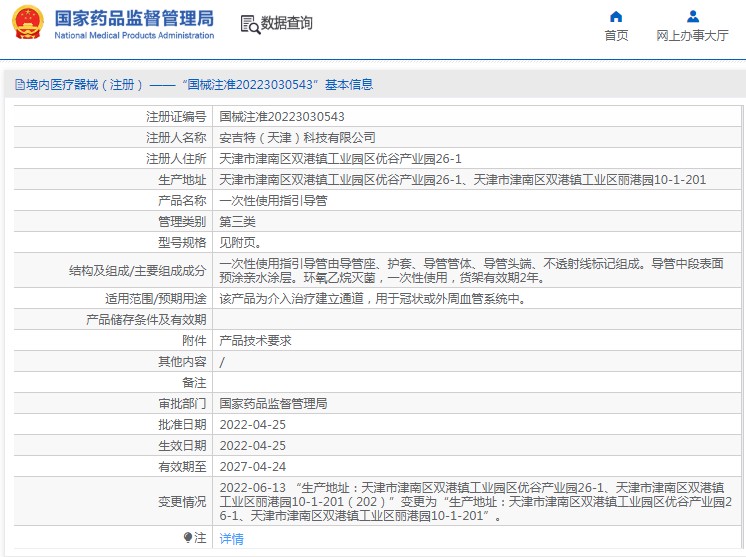This screenshot has height=557, width=746.
Task: Select production address ending 丽港园10-1-201
Action: pyautogui.click(x=462, y=179)
